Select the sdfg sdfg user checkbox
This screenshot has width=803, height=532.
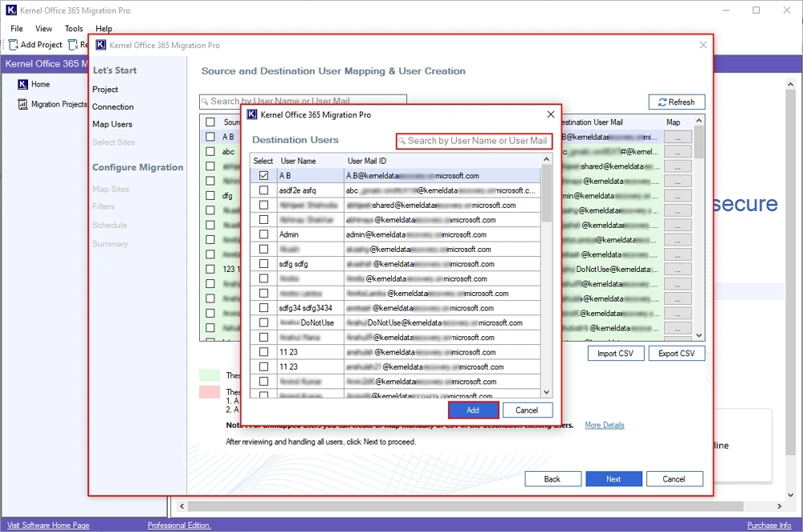click(263, 264)
